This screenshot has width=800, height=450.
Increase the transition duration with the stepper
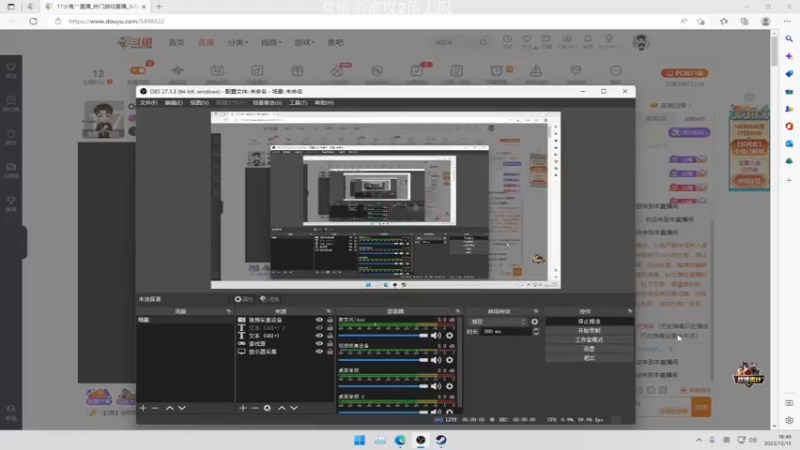point(536,330)
